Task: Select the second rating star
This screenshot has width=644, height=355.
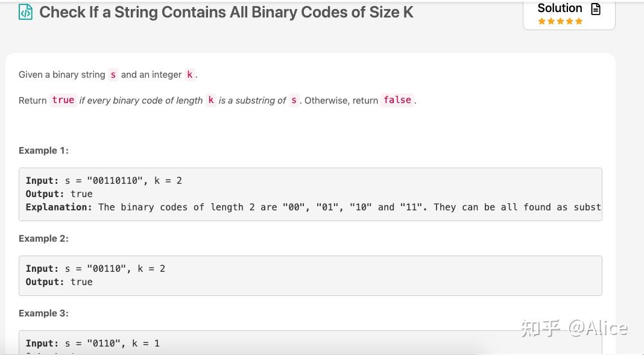Action: pos(552,20)
